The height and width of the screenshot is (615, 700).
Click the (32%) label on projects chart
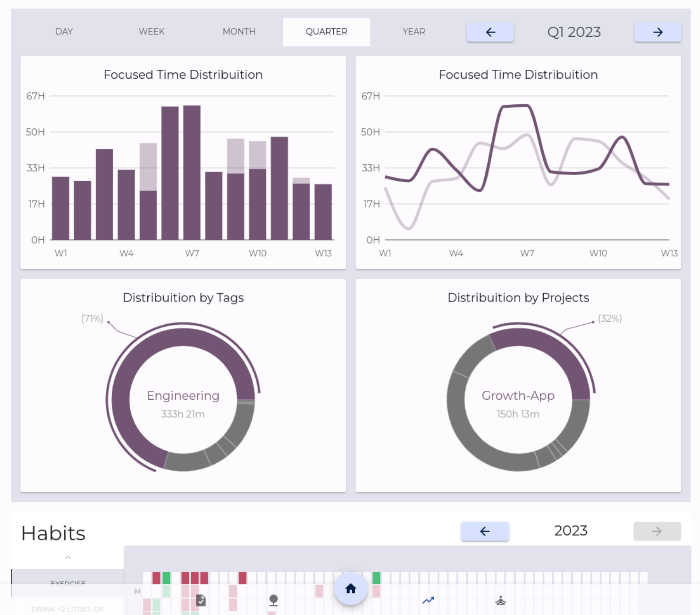pyautogui.click(x=610, y=319)
